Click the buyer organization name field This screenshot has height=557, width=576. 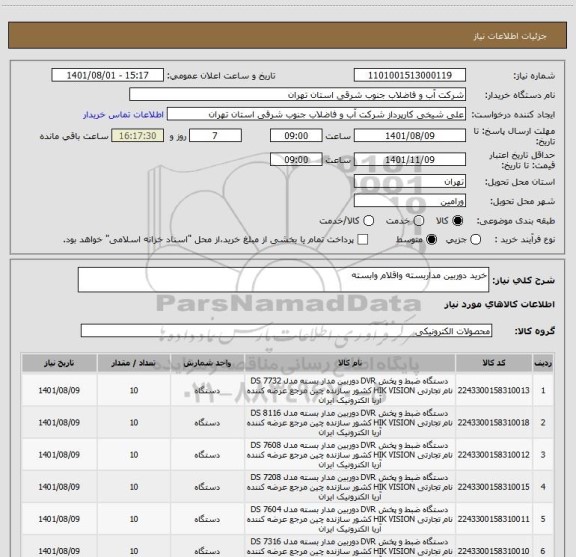tap(298, 95)
